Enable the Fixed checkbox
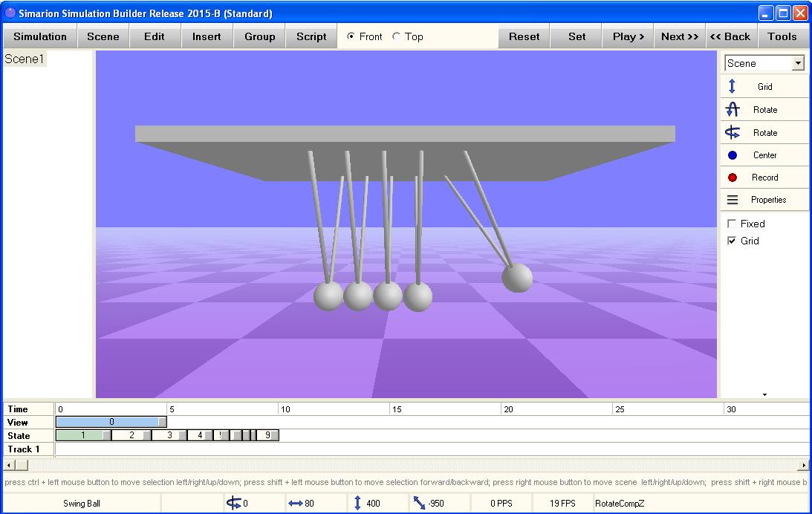 [x=732, y=223]
